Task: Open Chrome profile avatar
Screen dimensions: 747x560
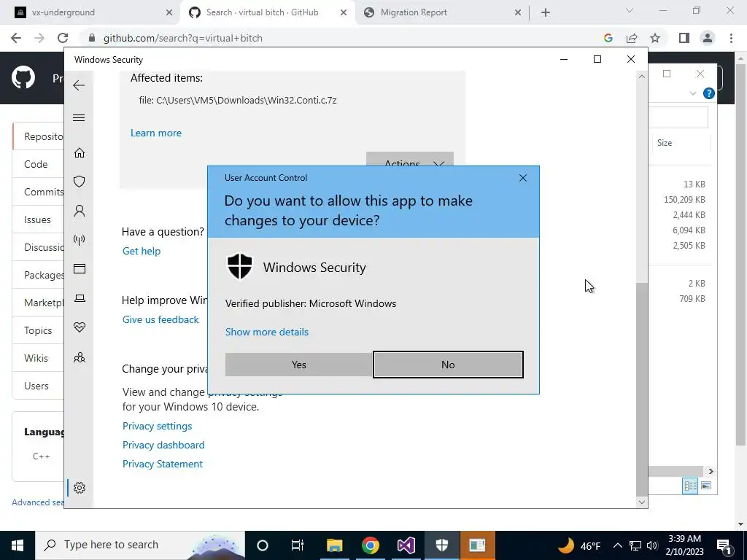Action: coord(708,38)
